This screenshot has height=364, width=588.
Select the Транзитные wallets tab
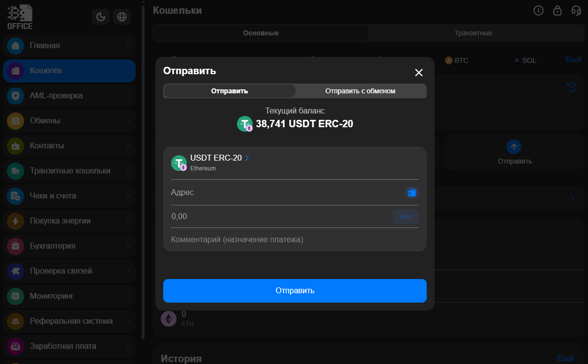pyautogui.click(x=473, y=33)
